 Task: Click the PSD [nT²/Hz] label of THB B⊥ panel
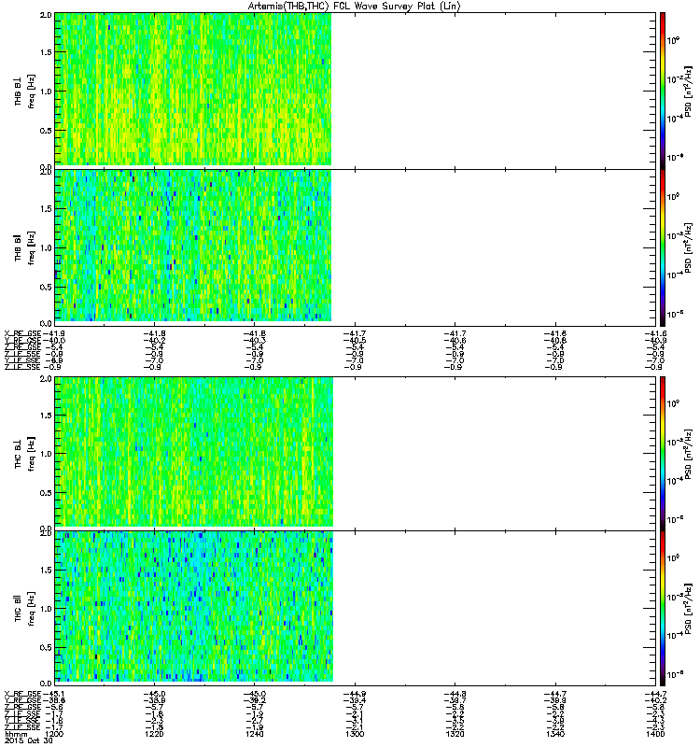pos(688,92)
